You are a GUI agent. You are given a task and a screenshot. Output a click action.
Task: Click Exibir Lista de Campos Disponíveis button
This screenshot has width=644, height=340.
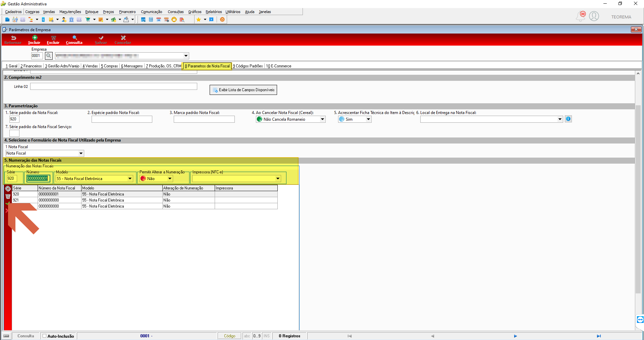pos(243,90)
